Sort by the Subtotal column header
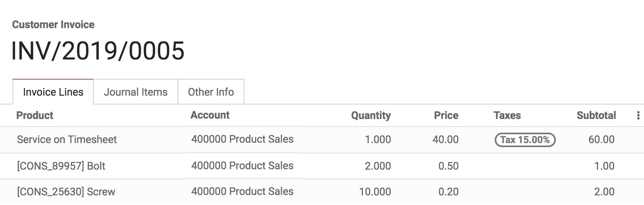Viewport: 644px width, 205px height. click(x=596, y=115)
